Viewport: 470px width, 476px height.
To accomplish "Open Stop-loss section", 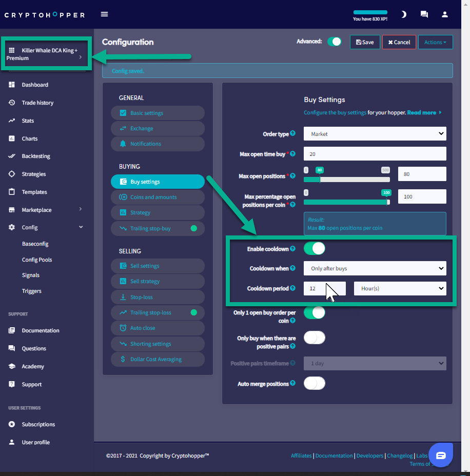I will tap(158, 297).
